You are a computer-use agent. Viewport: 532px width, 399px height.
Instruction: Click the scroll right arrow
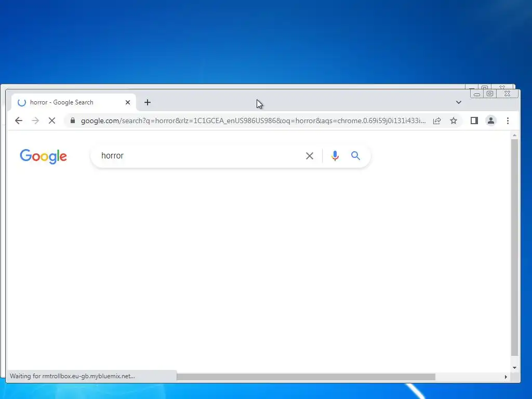(x=506, y=377)
